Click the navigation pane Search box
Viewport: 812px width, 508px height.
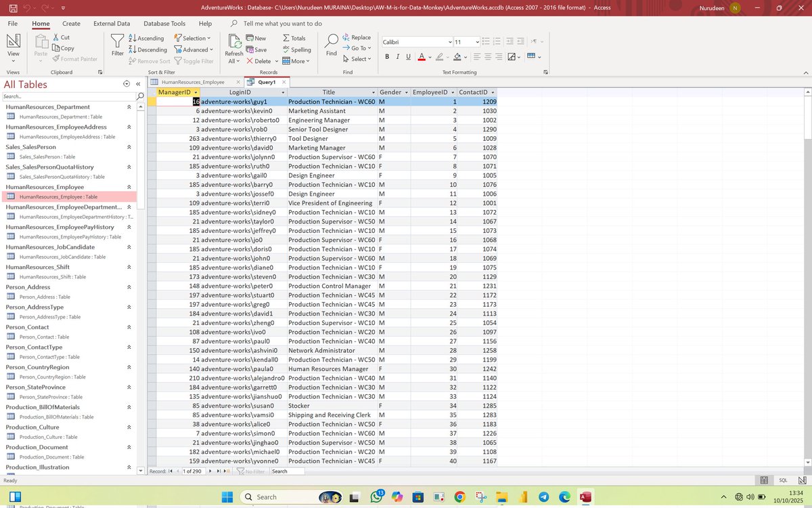click(68, 96)
